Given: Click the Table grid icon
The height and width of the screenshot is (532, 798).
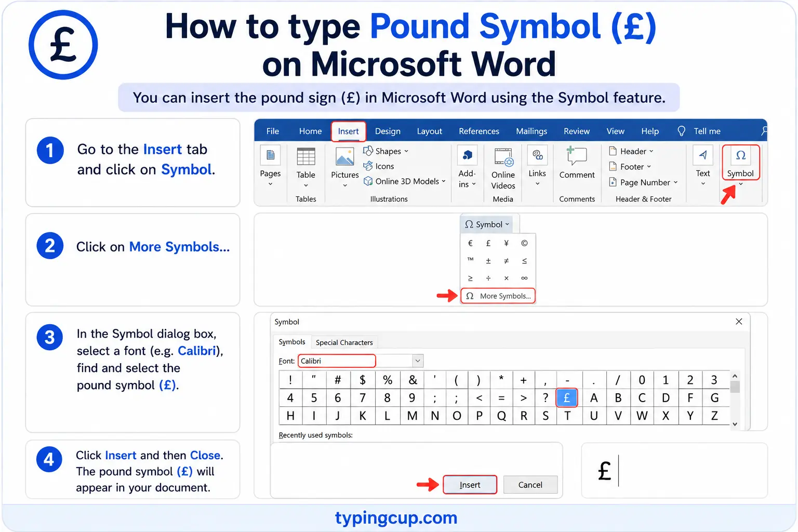Looking at the screenshot, I should [305, 156].
